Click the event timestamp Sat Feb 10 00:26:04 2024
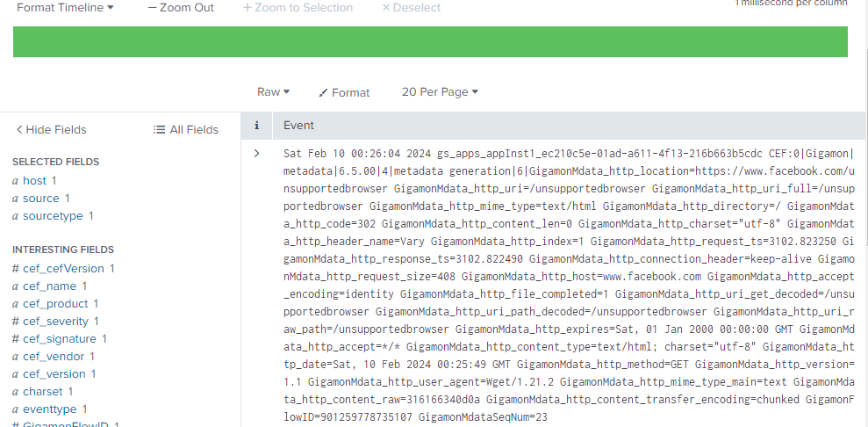The image size is (868, 427). tap(357, 154)
